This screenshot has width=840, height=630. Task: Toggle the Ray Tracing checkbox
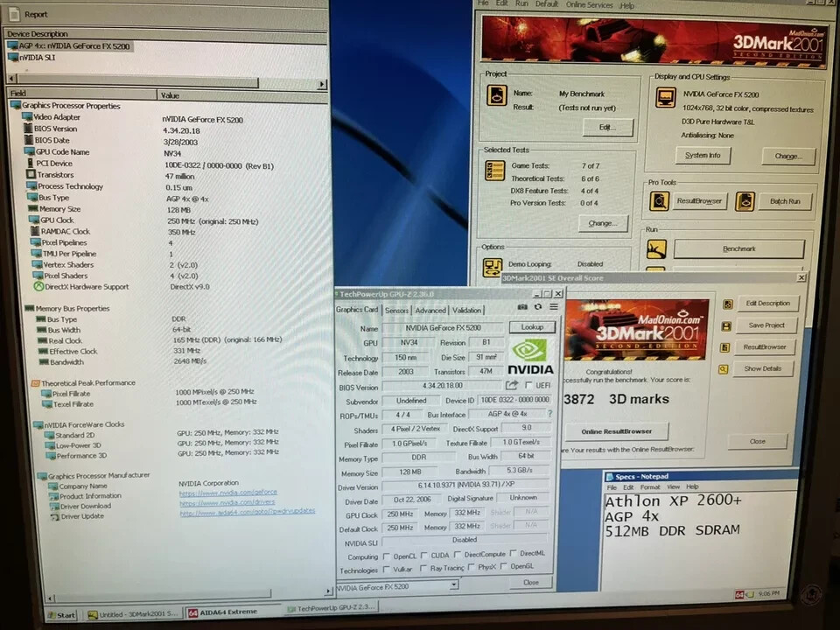(423, 568)
